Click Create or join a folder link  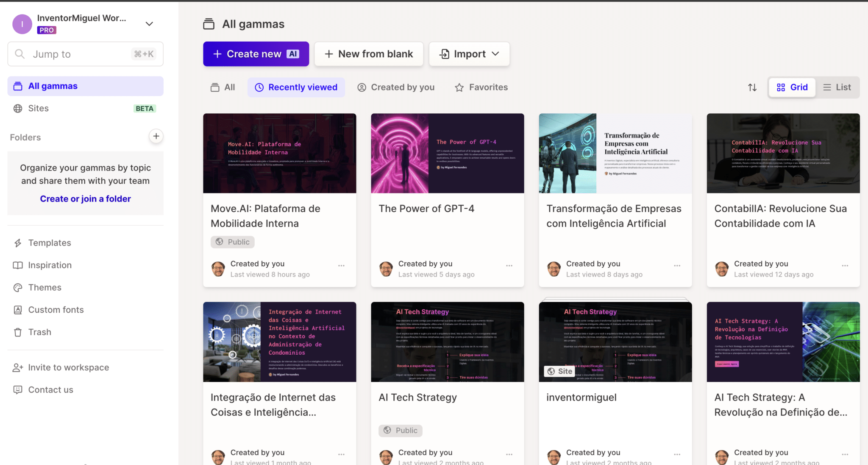(85, 199)
